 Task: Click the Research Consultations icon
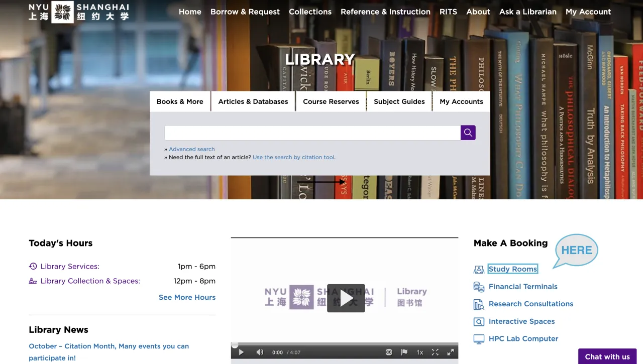479,304
